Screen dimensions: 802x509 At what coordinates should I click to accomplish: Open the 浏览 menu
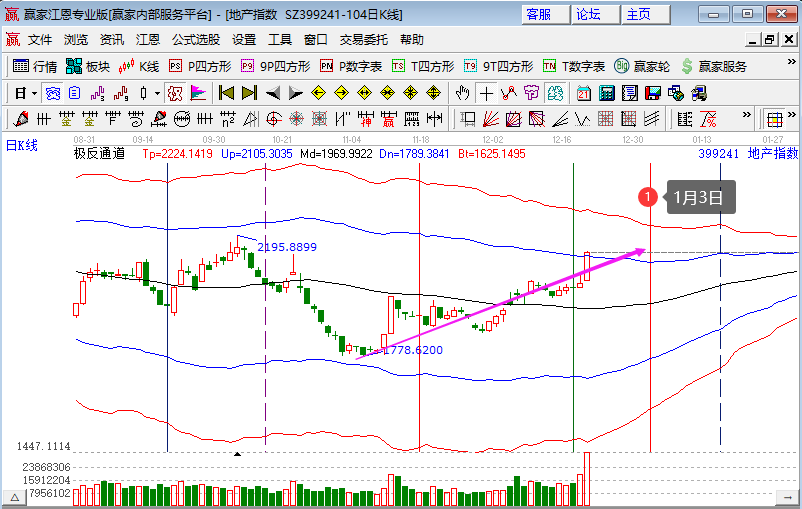tap(76, 39)
